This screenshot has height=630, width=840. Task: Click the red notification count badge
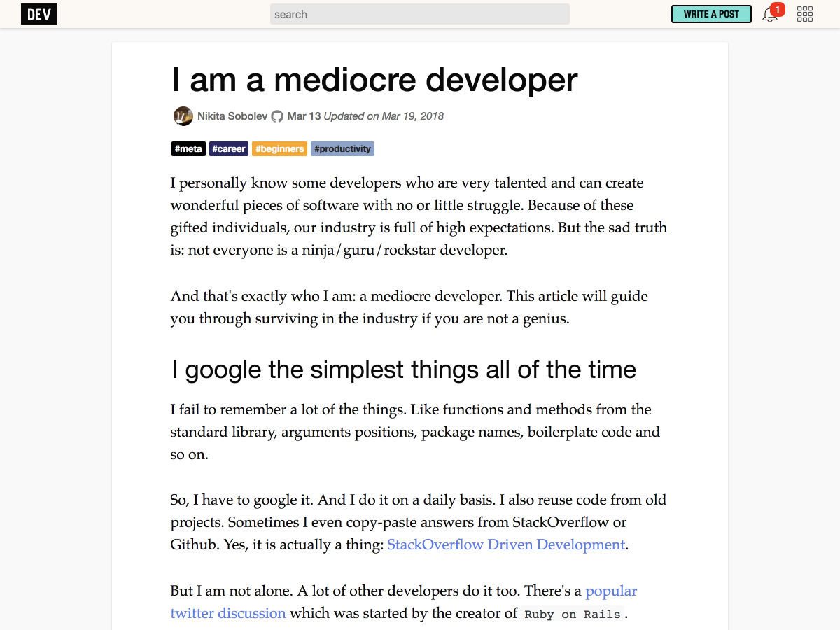[777, 9]
